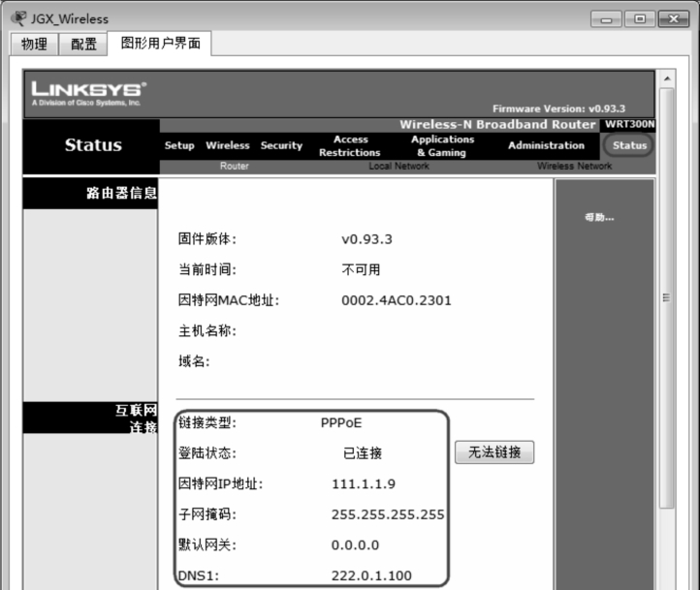Open the Setup menu
This screenshot has width=700, height=590.
click(x=179, y=146)
